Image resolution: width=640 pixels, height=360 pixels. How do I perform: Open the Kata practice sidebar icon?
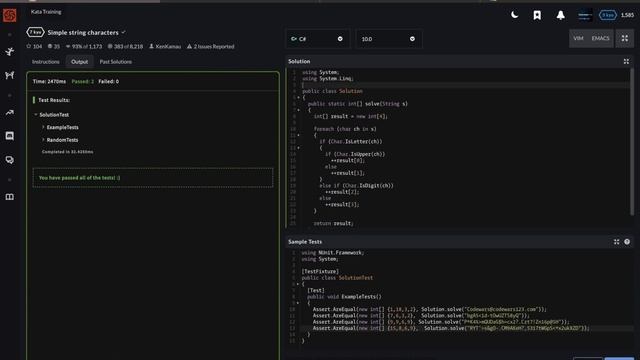click(10, 51)
